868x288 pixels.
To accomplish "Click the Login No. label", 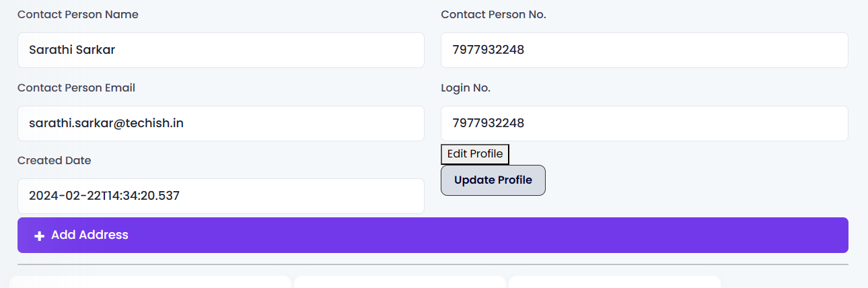I will [466, 88].
